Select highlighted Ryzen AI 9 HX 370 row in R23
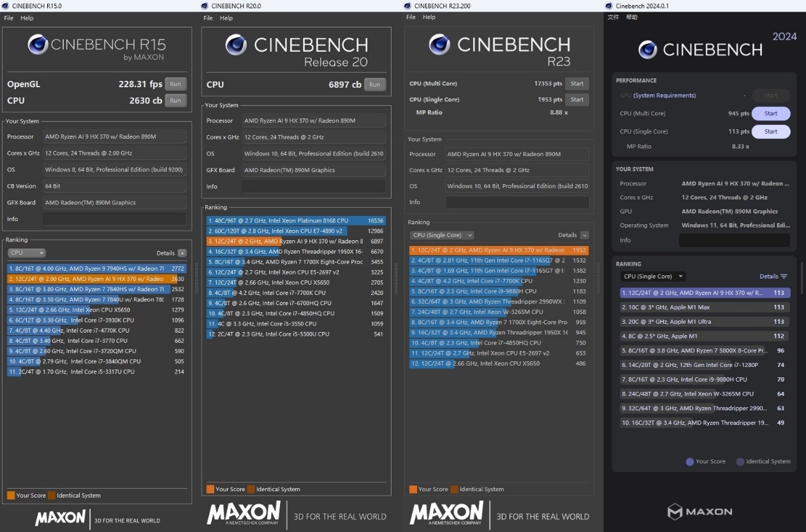Screen dimensions: 806x532 coord(499,250)
